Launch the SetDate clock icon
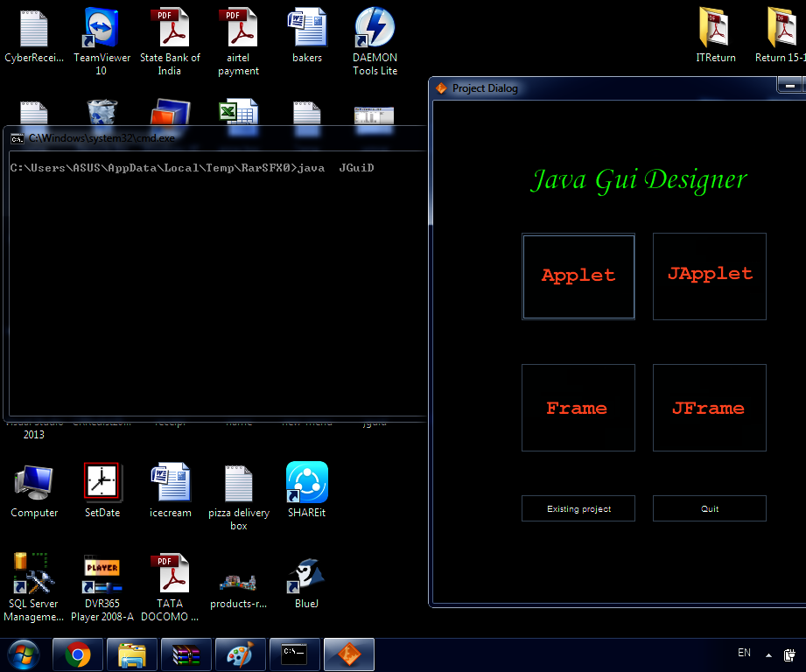This screenshot has height=672, width=806. coord(102,491)
